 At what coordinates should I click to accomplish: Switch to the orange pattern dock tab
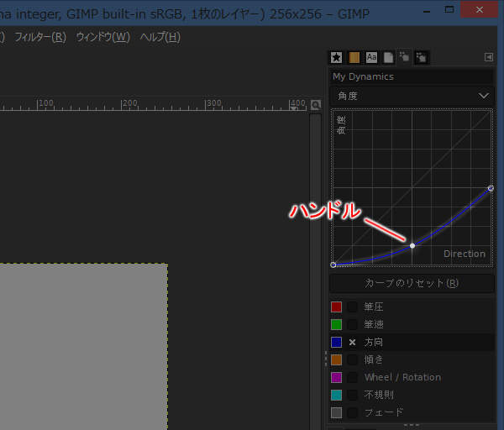click(x=354, y=57)
